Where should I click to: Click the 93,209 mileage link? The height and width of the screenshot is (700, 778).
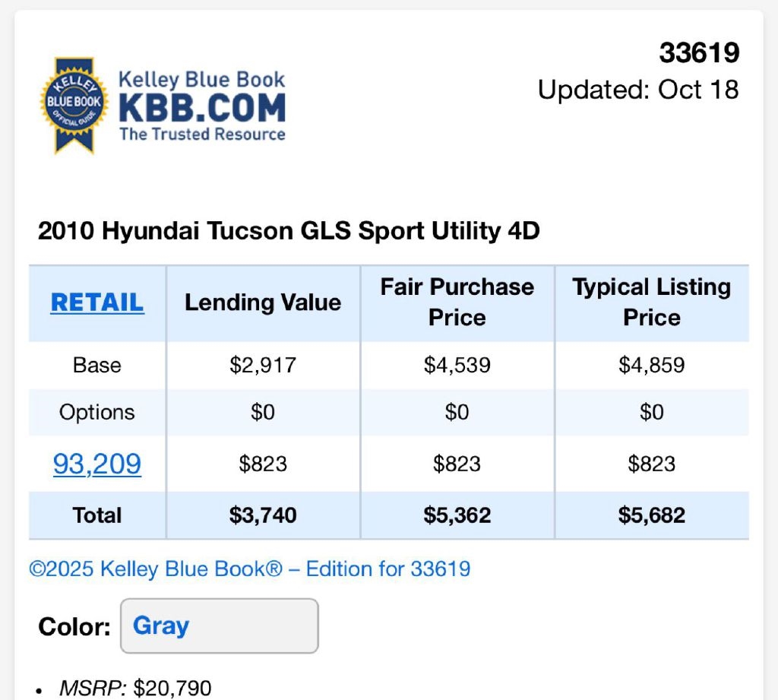[x=97, y=463]
